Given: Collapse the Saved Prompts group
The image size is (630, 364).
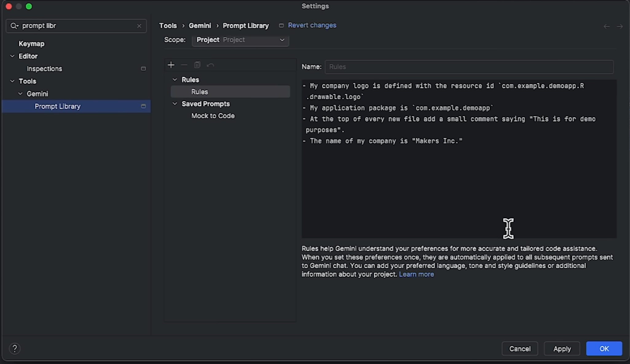Looking at the screenshot, I should 175,104.
